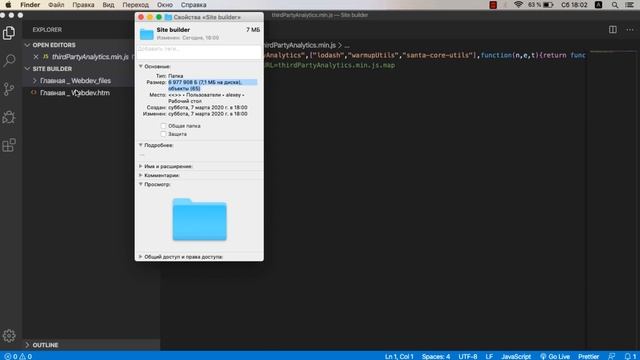Open the Правка menu
This screenshot has height=360, width=640.
click(x=83, y=5)
